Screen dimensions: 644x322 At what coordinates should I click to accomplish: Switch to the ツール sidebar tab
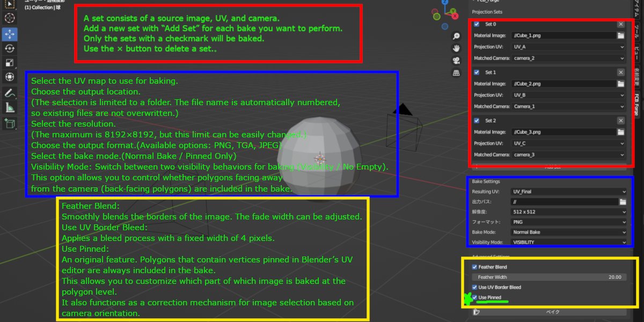(x=637, y=31)
